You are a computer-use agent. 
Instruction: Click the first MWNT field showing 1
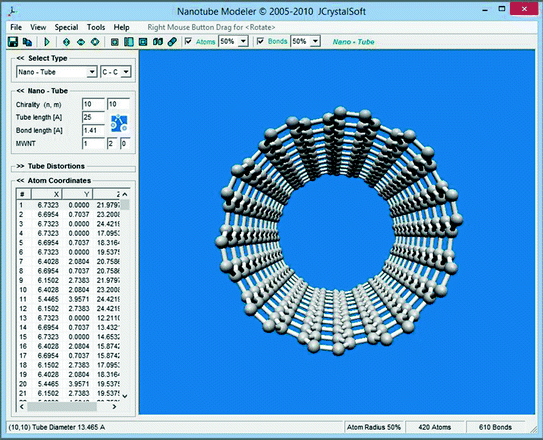click(x=93, y=144)
